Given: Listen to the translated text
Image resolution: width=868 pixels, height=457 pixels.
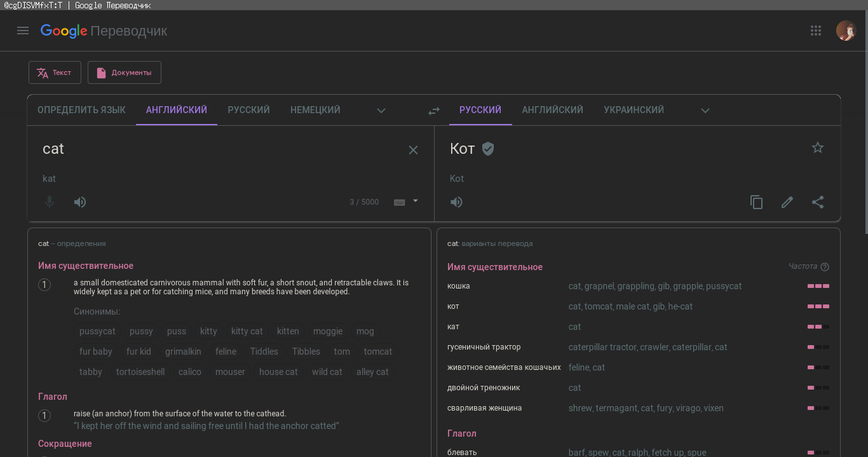Looking at the screenshot, I should 456,202.
